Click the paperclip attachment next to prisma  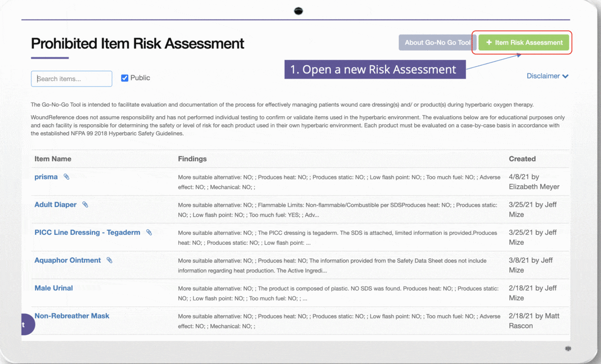click(x=66, y=177)
